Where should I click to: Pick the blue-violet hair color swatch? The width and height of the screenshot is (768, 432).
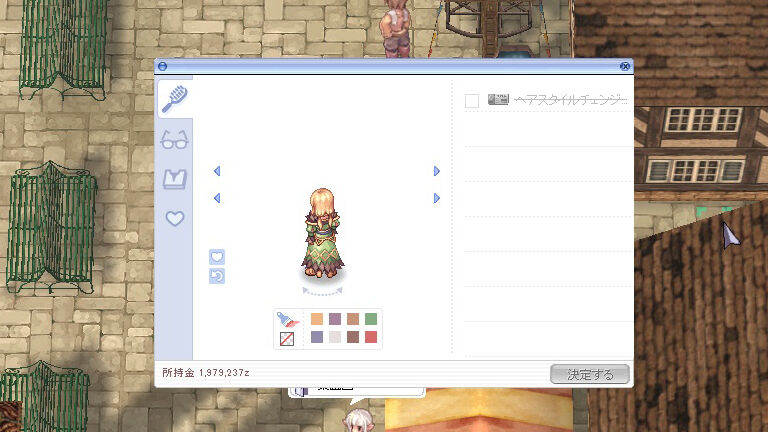pos(317,337)
